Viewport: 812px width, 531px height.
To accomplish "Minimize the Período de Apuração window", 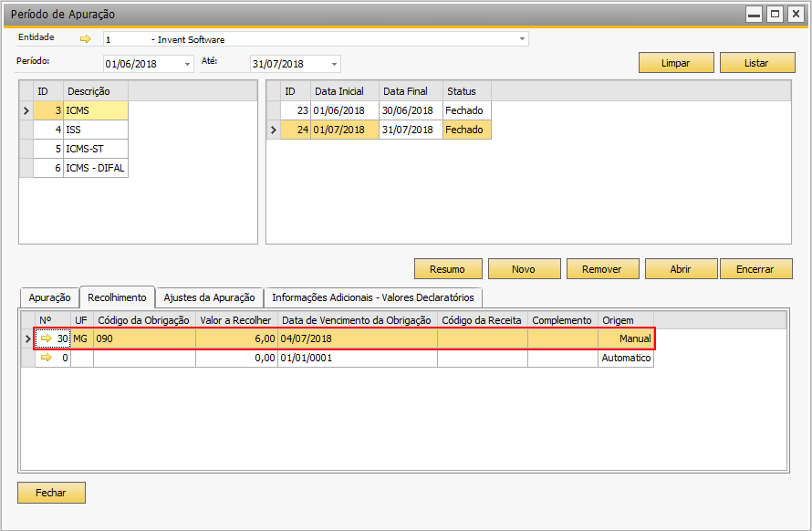I will 754,14.
